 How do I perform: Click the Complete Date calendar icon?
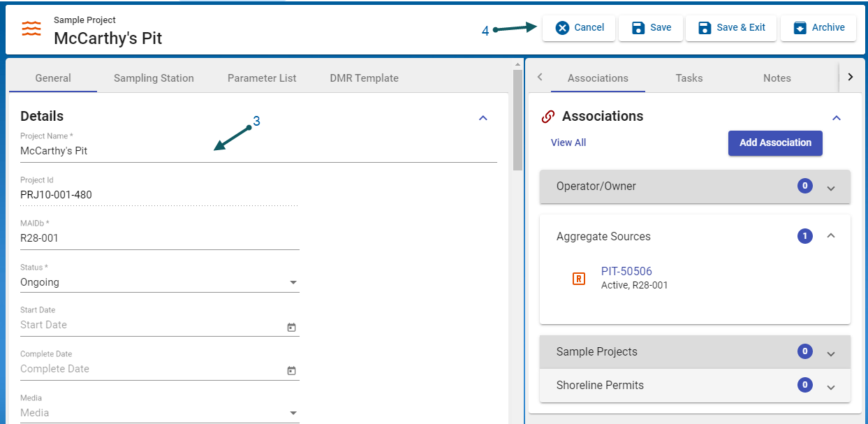292,371
